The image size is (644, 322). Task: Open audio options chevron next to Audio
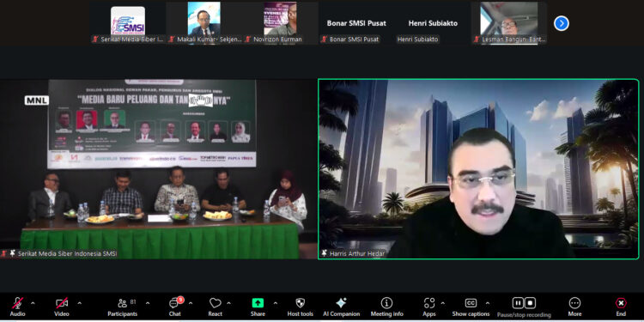33,303
